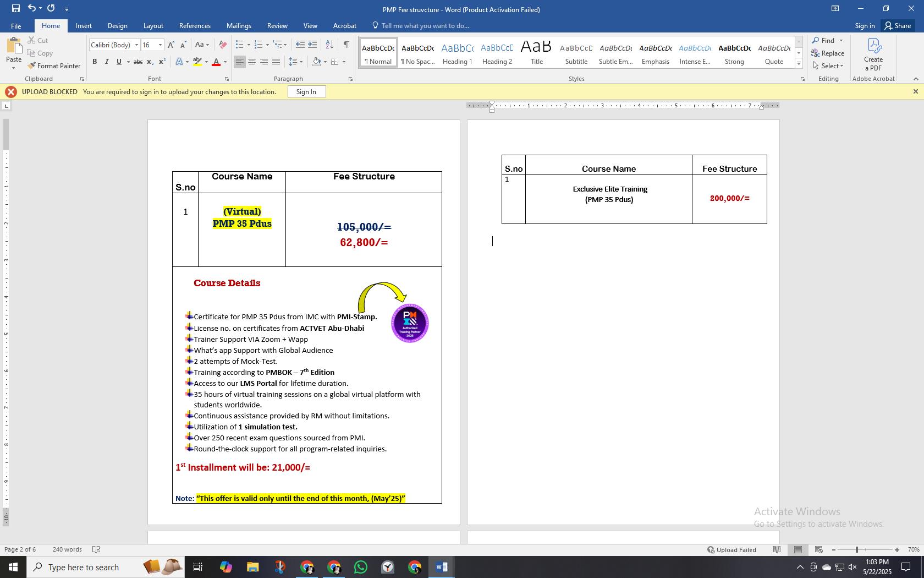Toggle Superscript formatting
Viewport: 924px width, 578px height.
coord(162,62)
